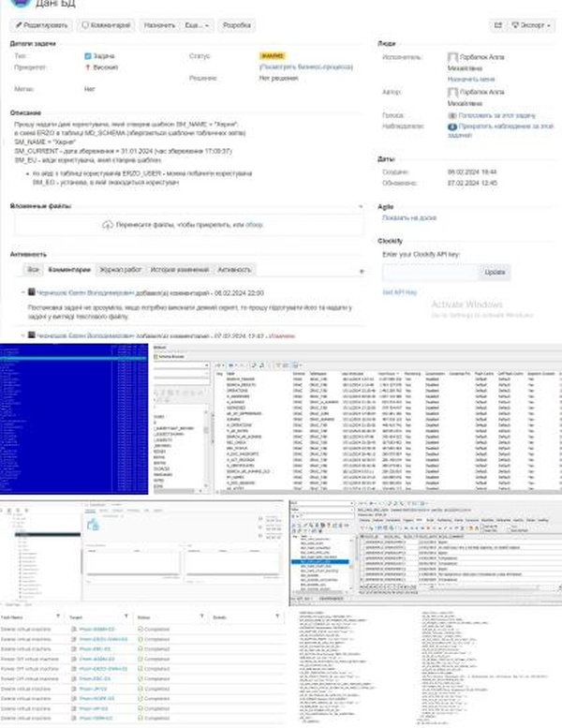Viewport: 562px width, 728px height.
Task: Click the Clockify API key input field
Action: tap(428, 272)
